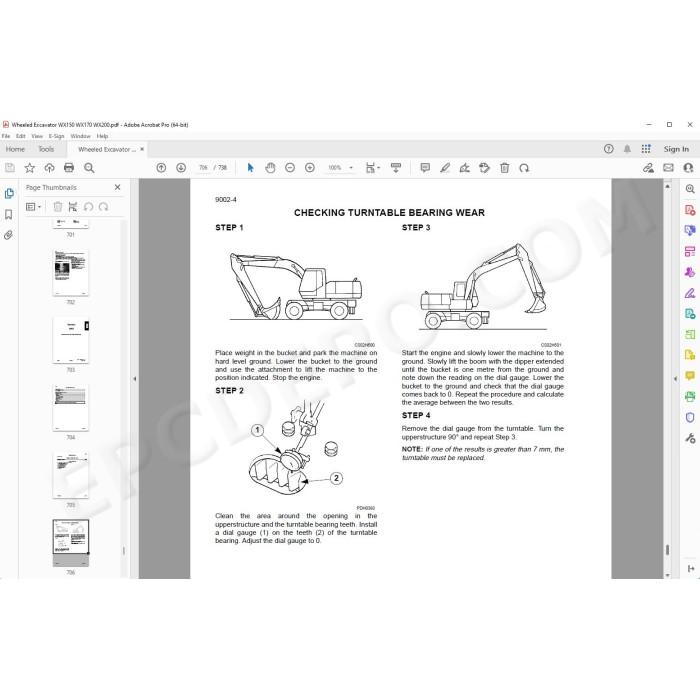The image size is (700, 700).
Task: Select the Highlight pen tool
Action: [445, 168]
